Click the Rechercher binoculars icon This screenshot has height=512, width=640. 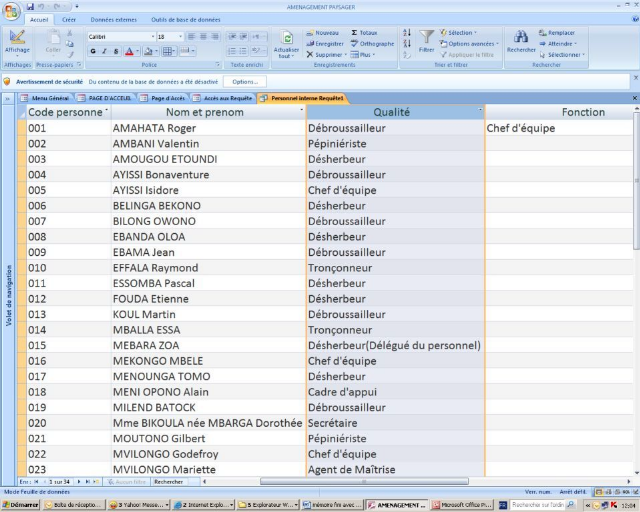pyautogui.click(x=520, y=38)
